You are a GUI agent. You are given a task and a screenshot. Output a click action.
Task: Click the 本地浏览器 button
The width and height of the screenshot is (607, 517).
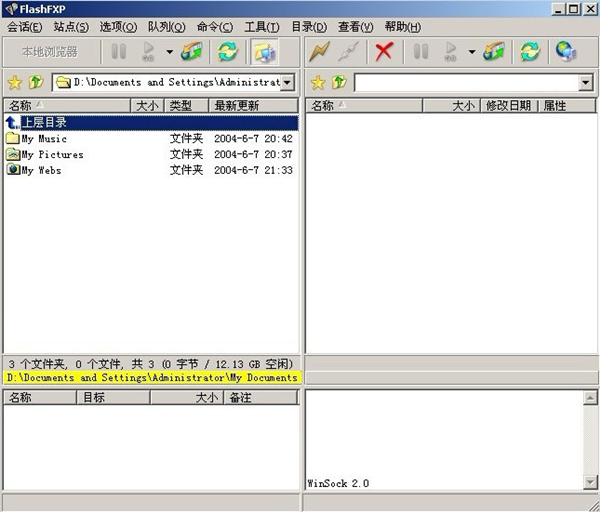click(x=49, y=52)
